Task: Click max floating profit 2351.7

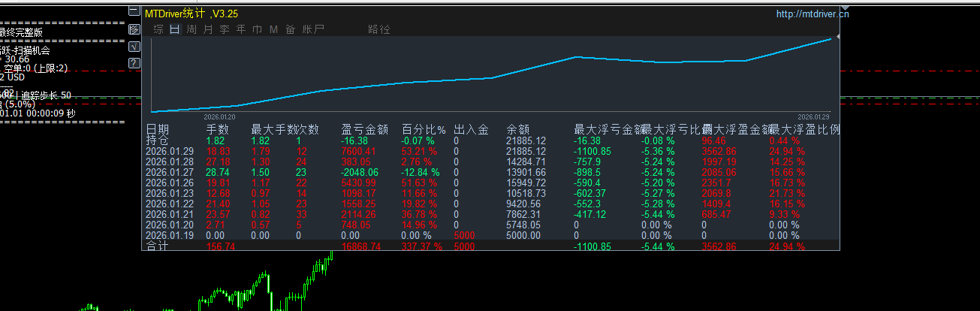Action: 717,183
